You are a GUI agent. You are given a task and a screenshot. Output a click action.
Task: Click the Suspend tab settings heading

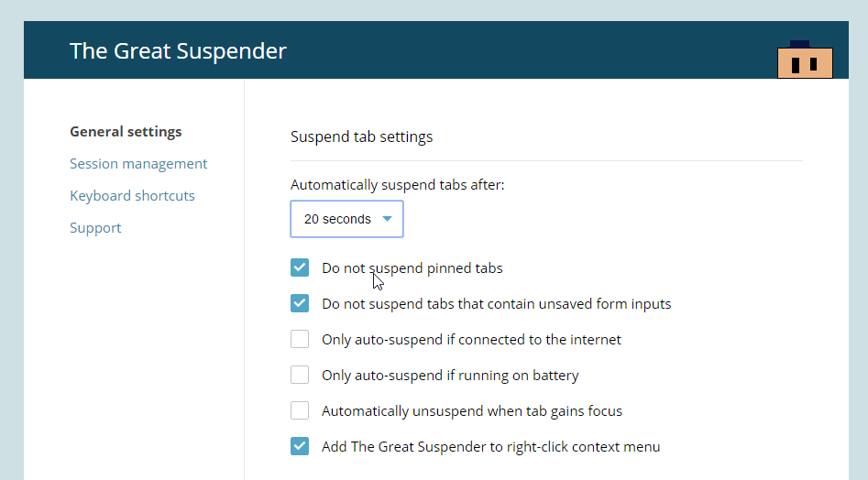coord(361,137)
